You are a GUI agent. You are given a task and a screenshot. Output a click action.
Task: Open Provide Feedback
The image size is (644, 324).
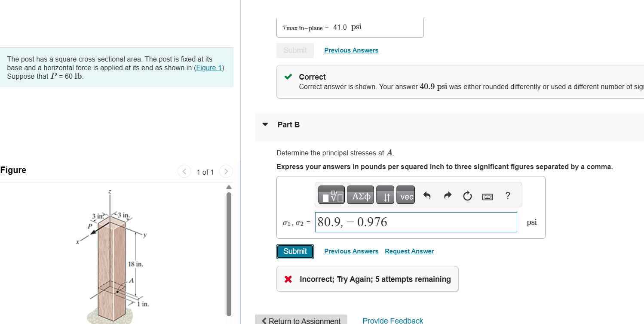click(x=392, y=320)
